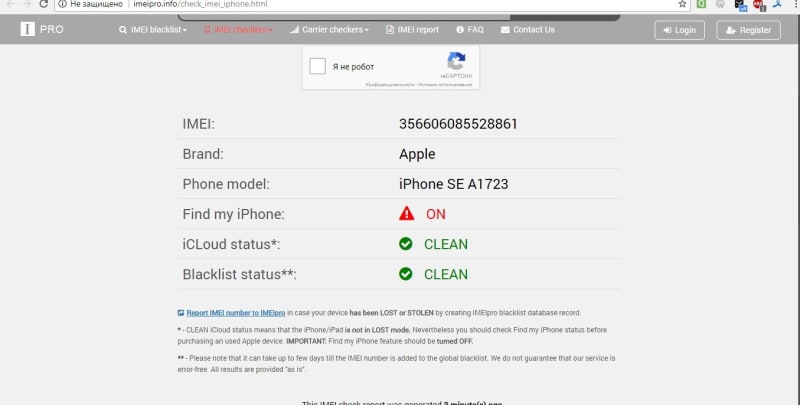Select the model text iPhone SE A1723
Viewport: 800px width, 405px height.
point(454,184)
